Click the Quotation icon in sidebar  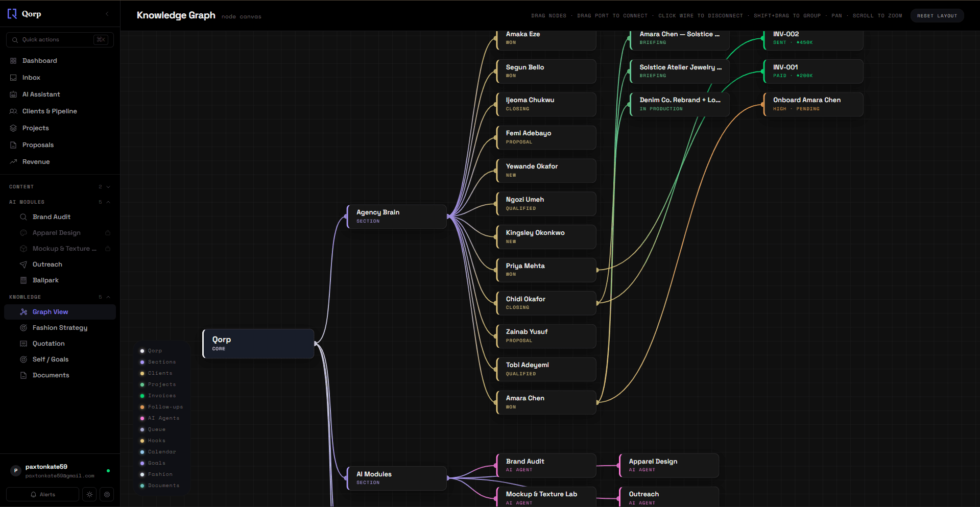coord(23,344)
